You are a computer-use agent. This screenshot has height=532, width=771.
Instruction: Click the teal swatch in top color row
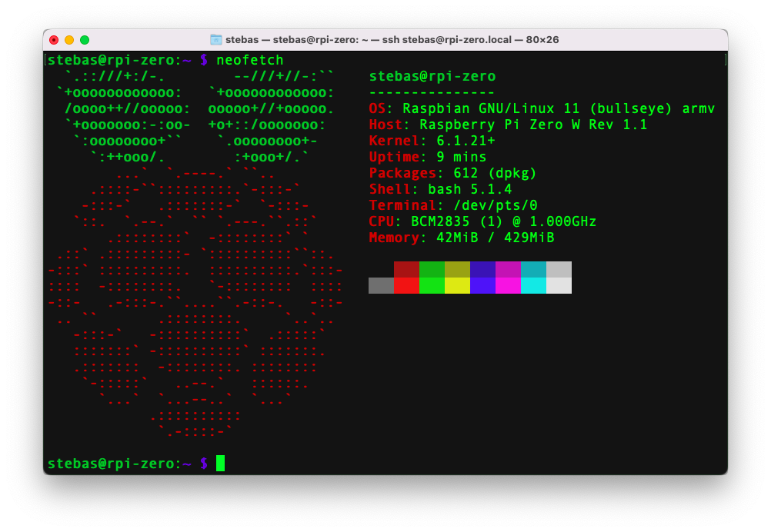(x=533, y=269)
